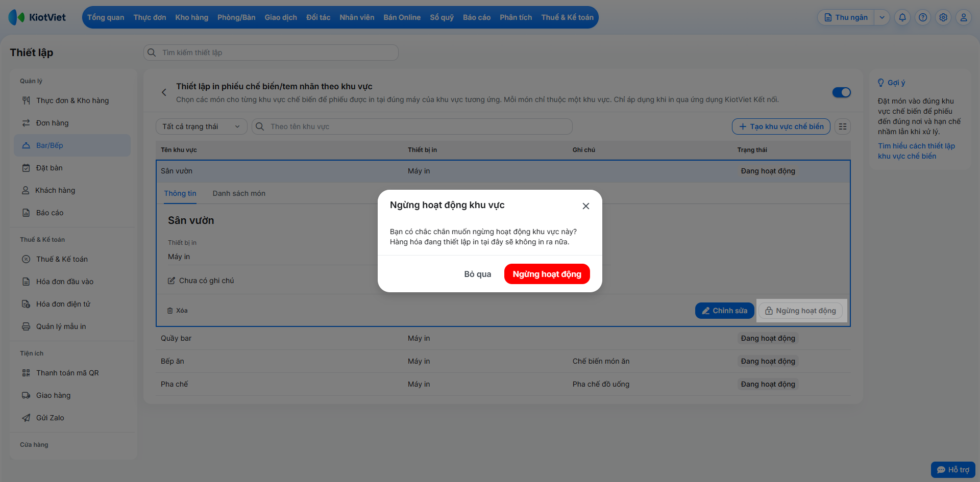Close the Ngừng hoạt động dialog
Screen dimensions: 980x482
586,206
